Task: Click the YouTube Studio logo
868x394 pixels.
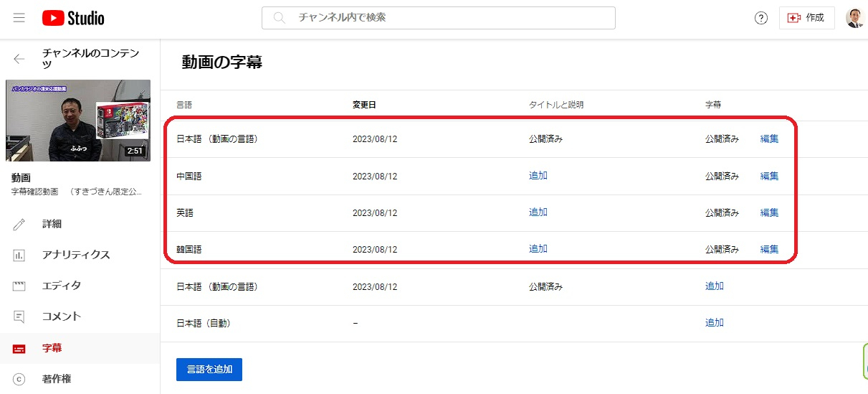Action: pyautogui.click(x=73, y=18)
